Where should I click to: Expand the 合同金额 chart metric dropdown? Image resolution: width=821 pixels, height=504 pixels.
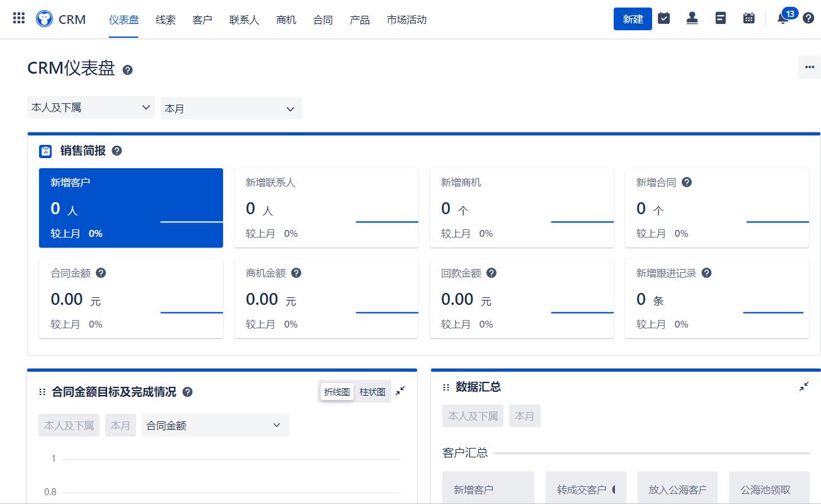point(215,425)
